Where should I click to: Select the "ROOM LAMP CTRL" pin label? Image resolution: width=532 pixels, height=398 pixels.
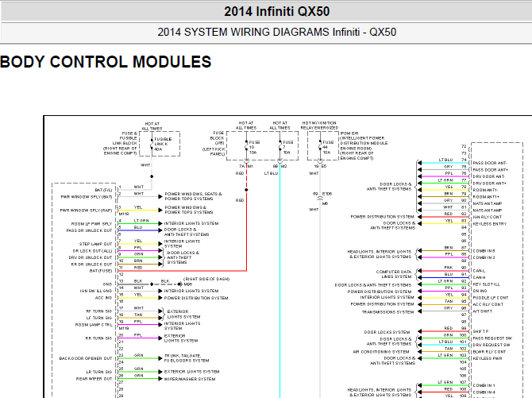[x=94, y=325]
